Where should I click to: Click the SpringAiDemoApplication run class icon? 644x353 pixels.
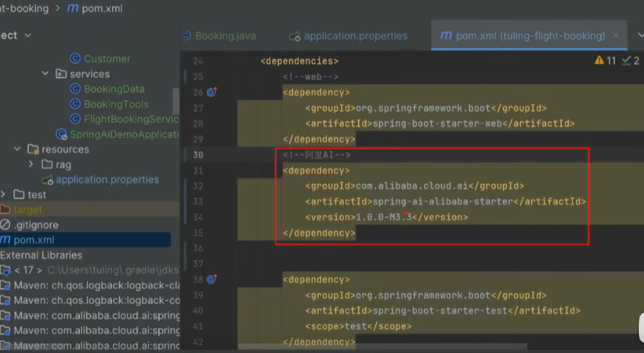[x=62, y=134]
